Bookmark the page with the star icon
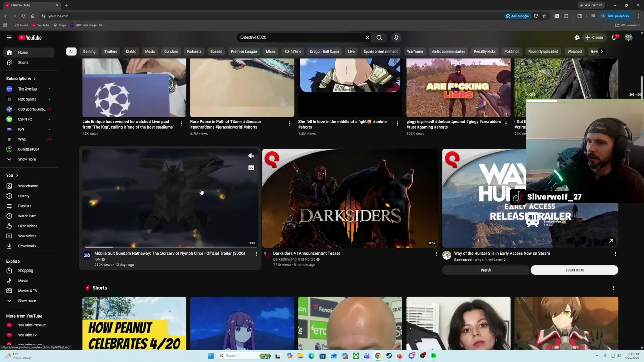Image resolution: width=644 pixels, height=362 pixels. [544, 16]
